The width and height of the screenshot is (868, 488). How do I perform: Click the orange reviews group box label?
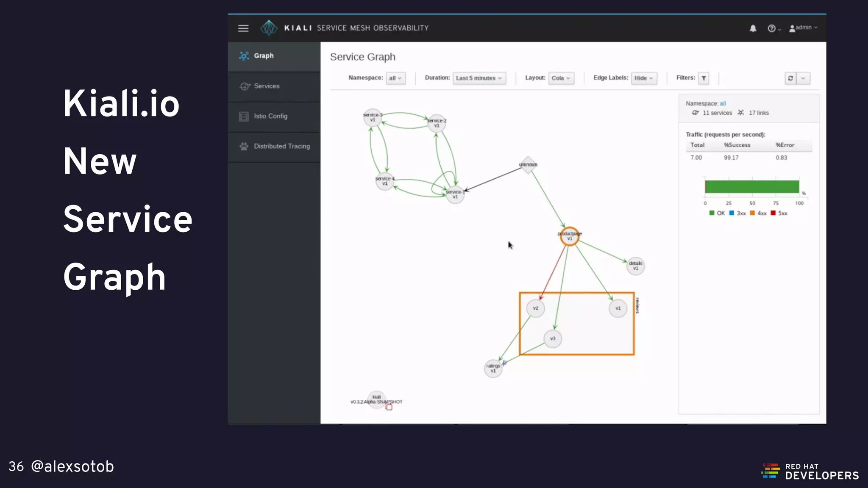pos(637,305)
